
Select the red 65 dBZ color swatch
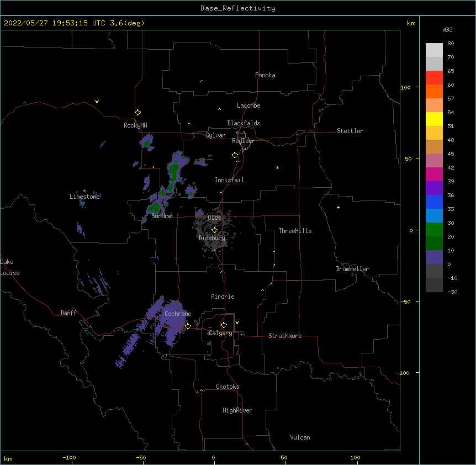click(434, 78)
